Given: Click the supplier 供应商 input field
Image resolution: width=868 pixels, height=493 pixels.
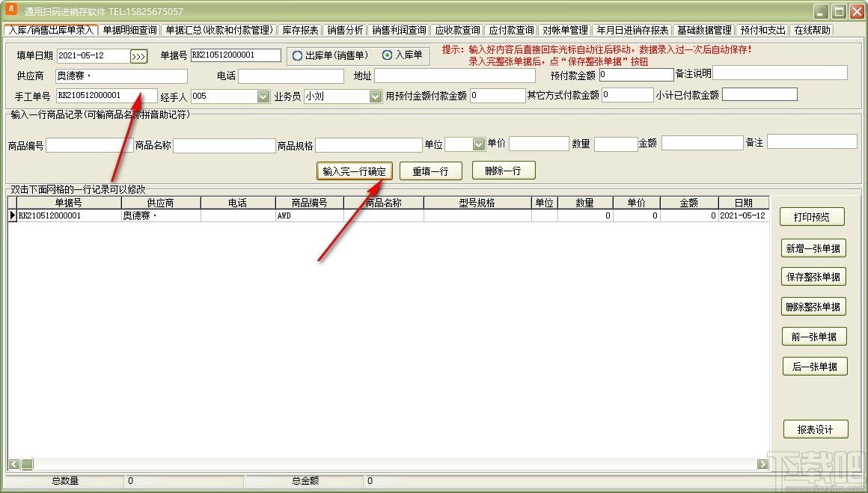Looking at the screenshot, I should click(x=120, y=75).
